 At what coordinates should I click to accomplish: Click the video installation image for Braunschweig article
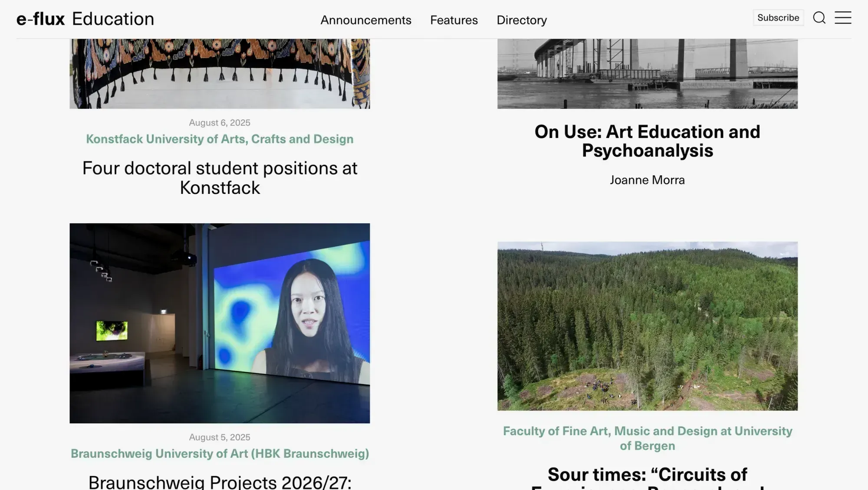(x=220, y=323)
